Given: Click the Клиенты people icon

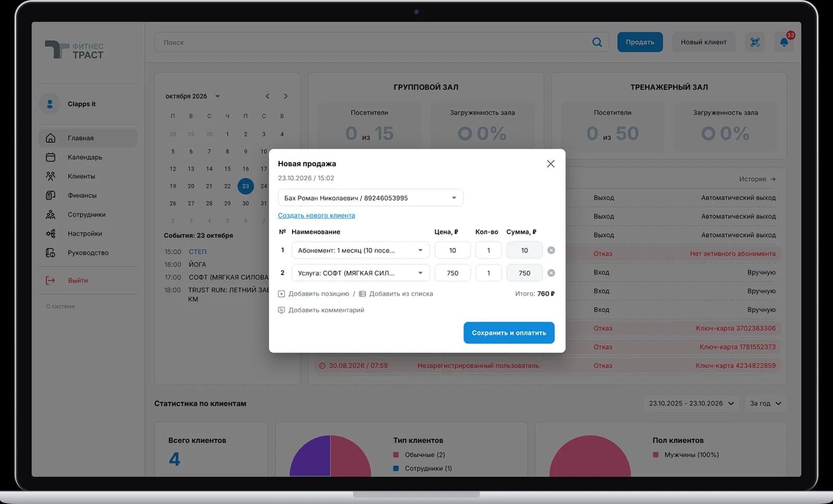Looking at the screenshot, I should [51, 176].
